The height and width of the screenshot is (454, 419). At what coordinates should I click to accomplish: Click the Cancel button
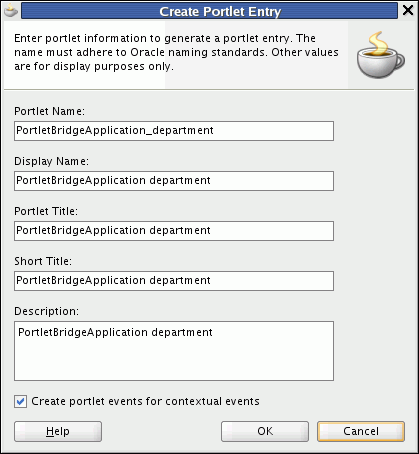[361, 431]
